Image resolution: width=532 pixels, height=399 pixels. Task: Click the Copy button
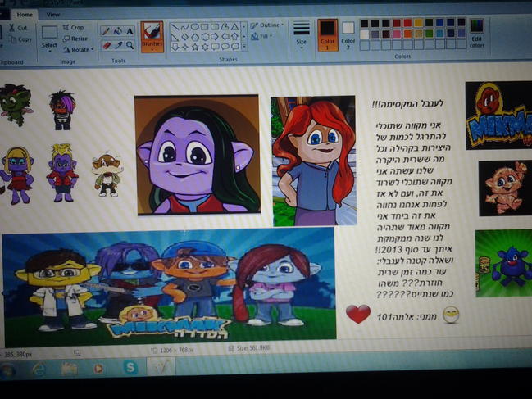[20, 39]
